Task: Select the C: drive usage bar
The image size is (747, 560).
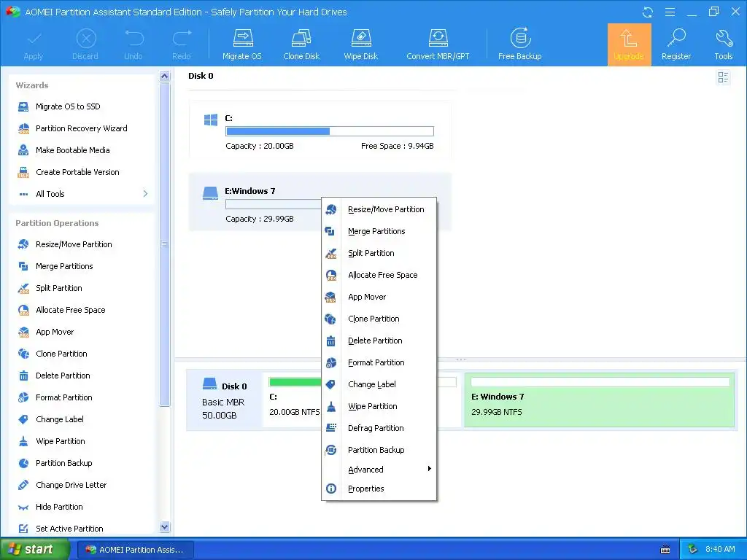Action: coord(330,131)
